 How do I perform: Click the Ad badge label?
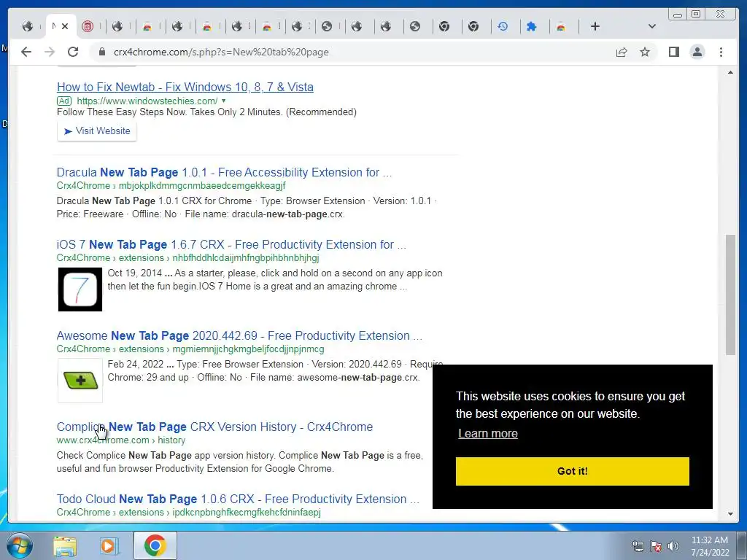64,101
